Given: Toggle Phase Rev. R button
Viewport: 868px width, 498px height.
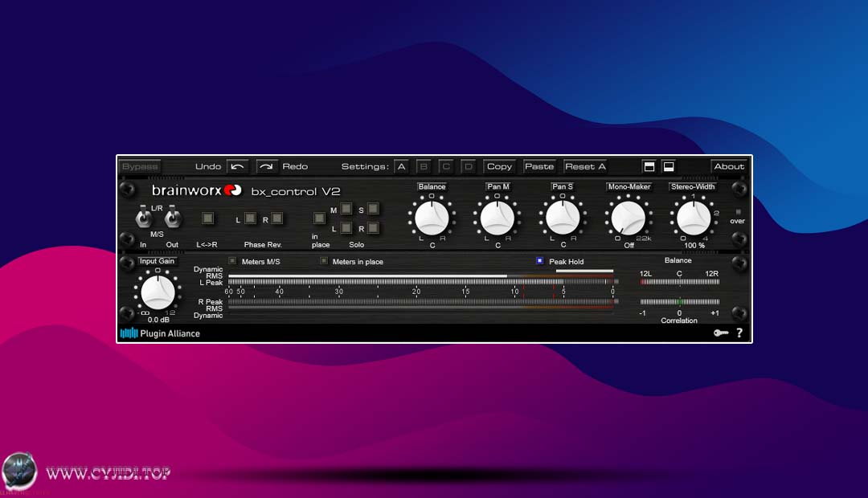Looking at the screenshot, I should click(x=276, y=218).
